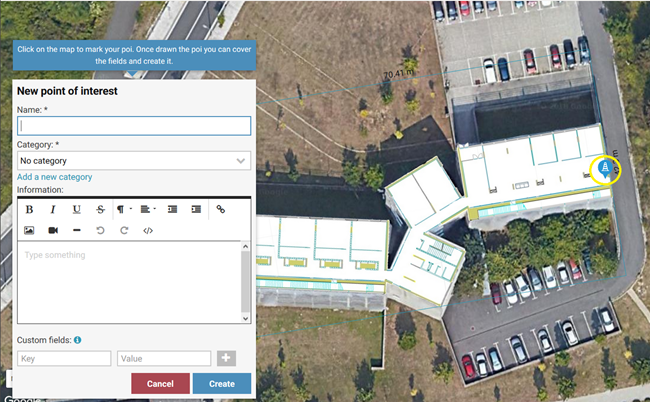This screenshot has height=402, width=650.
Task: Select the blue POI marker on map
Action: click(605, 169)
